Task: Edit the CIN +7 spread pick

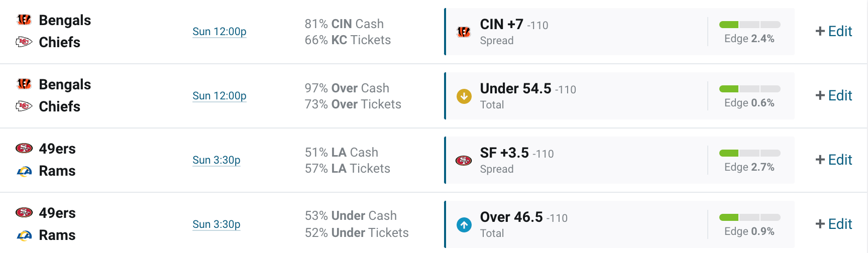Action: tap(834, 31)
